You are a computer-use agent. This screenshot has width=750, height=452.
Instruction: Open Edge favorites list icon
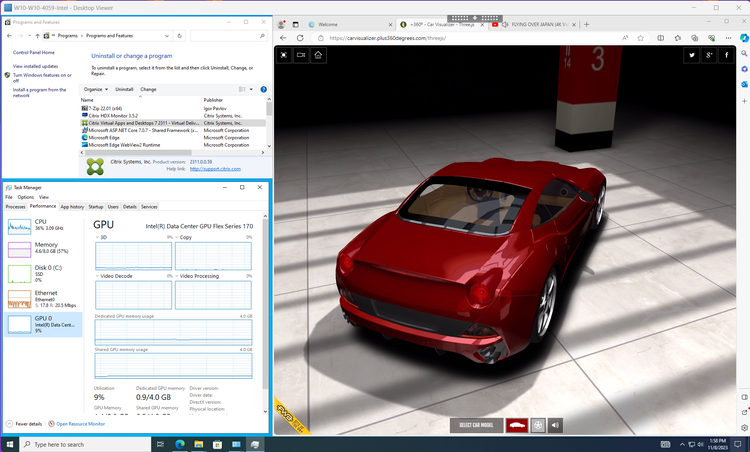click(678, 38)
